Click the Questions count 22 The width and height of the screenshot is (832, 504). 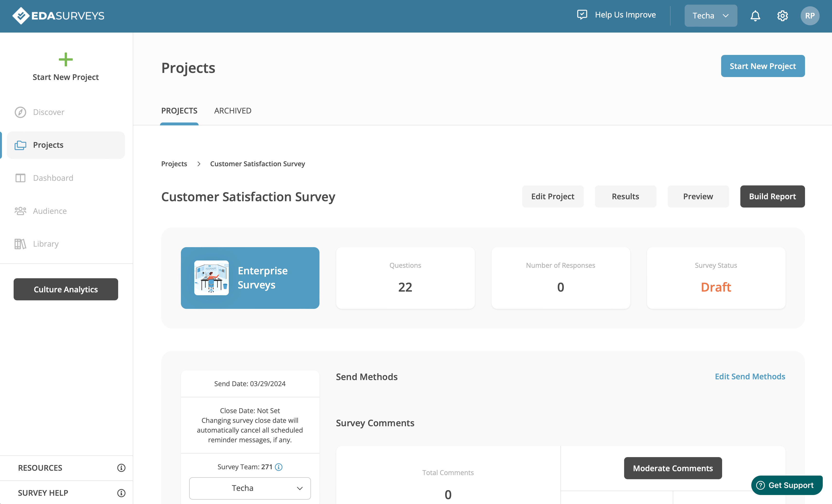click(x=405, y=287)
